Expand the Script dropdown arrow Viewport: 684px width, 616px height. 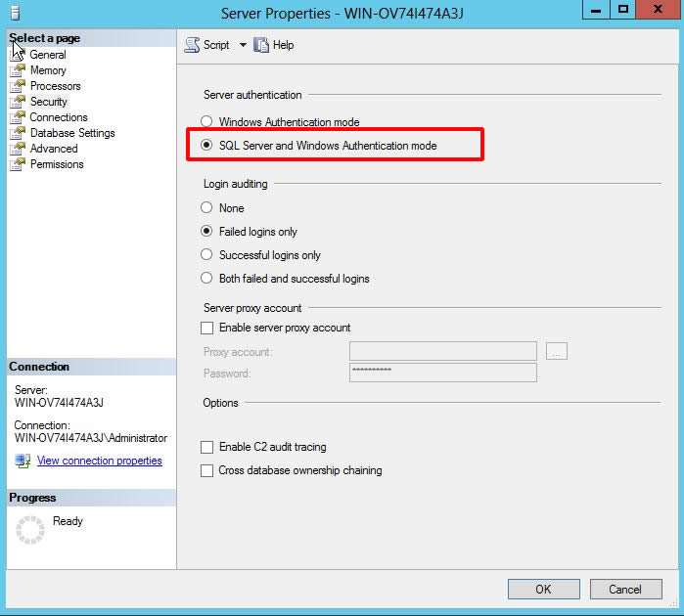243,45
